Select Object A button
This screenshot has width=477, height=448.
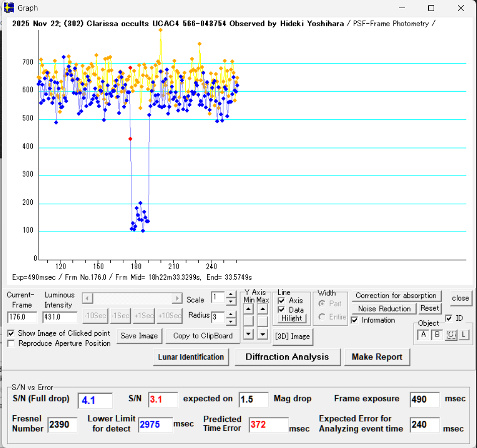423,335
